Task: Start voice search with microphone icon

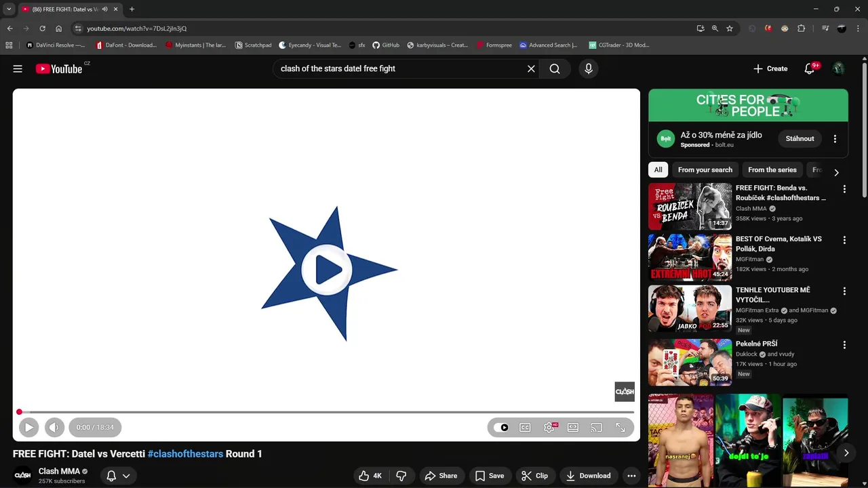Action: (x=589, y=68)
